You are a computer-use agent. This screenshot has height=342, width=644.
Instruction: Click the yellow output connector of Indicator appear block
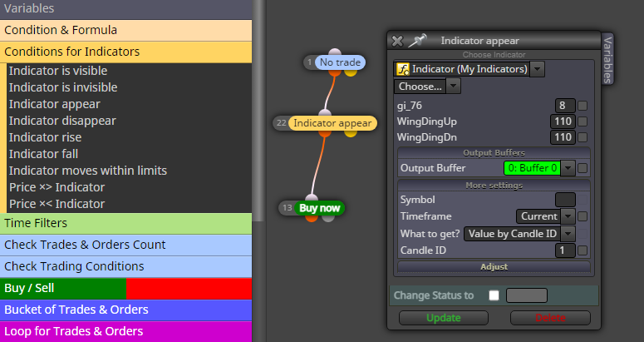click(x=351, y=133)
